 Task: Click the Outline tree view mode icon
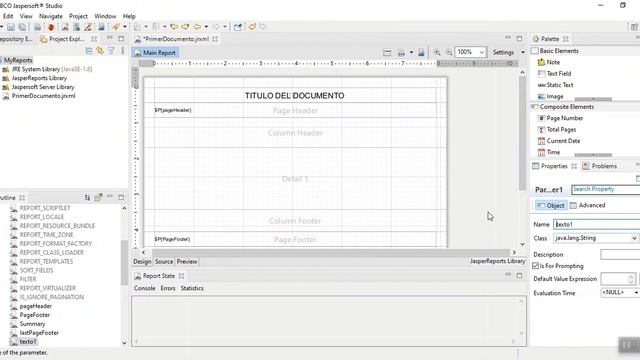tap(87, 198)
